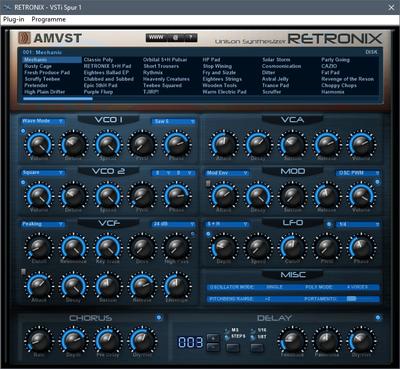Click the delay time minus button
Screen dimensions: 400x369
tap(213, 347)
